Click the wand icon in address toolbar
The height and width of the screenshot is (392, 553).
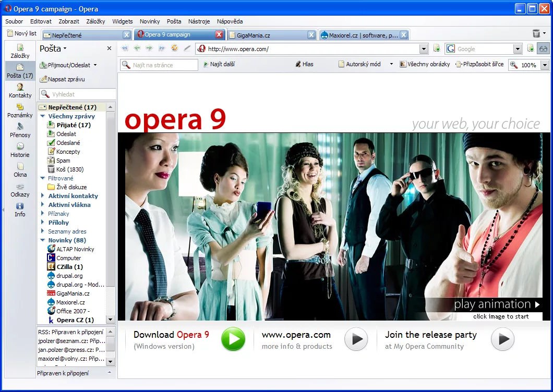click(x=187, y=48)
